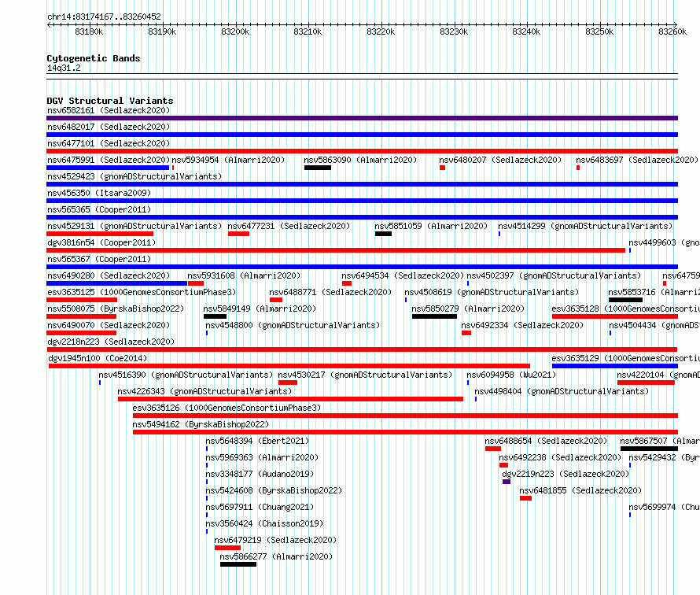Click the nsv6488771 (Sedlazeck2020) label
This screenshot has width=700, height=595.
tap(330, 292)
